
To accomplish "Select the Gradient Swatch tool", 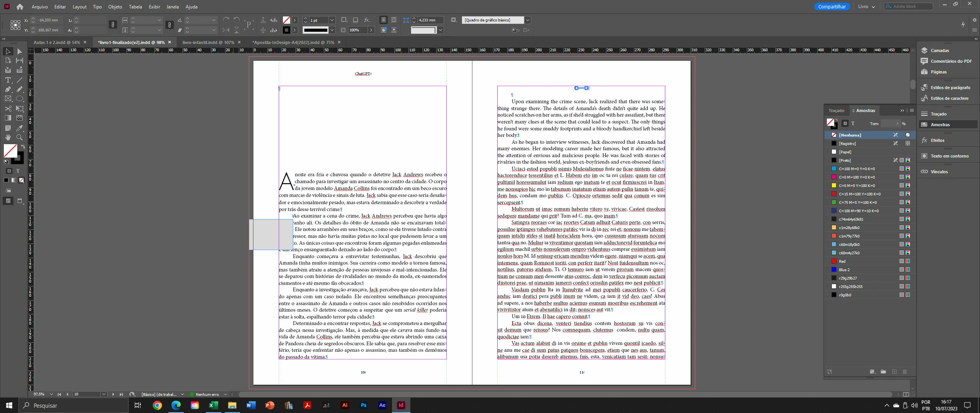I will 8,118.
